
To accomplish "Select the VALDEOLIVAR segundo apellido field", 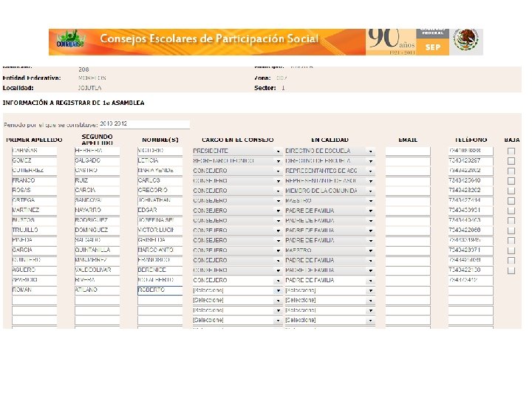I will coord(97,270).
